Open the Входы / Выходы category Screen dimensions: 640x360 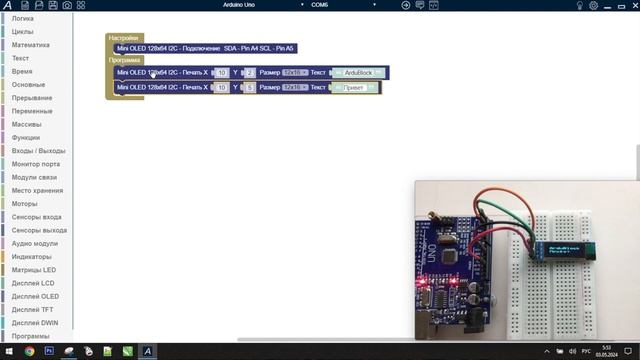pyautogui.click(x=38, y=151)
